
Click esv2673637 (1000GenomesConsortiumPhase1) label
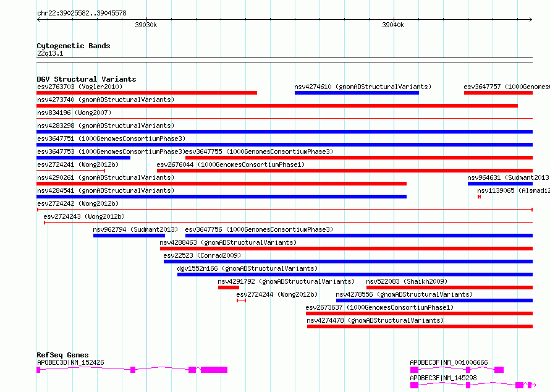click(x=379, y=307)
